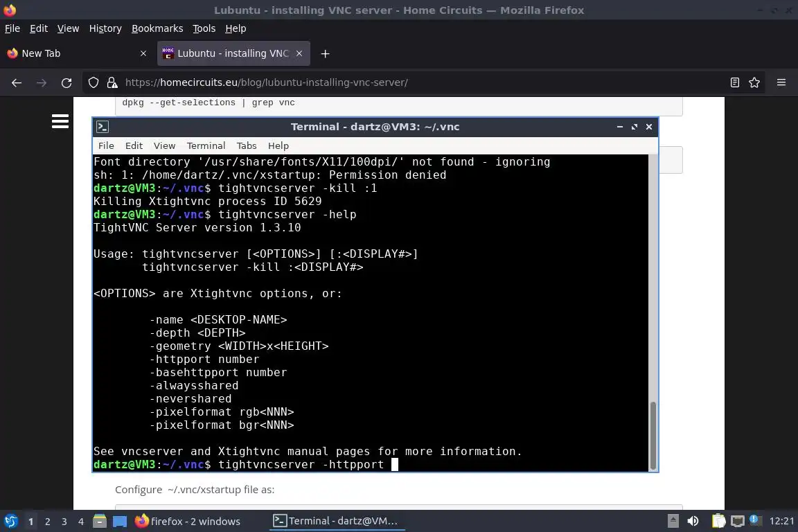Click '-geometry <WIDTH>x<HEIGHT>' option line
798x532 pixels.
click(x=239, y=346)
